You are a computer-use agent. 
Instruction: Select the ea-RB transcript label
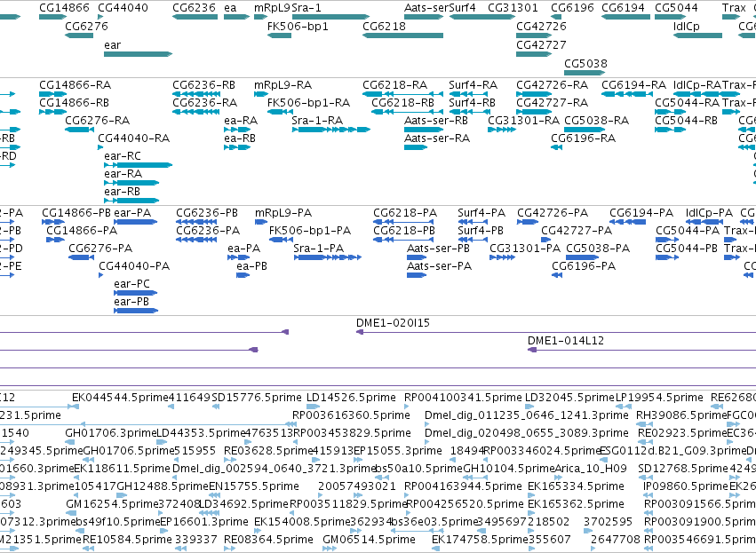pyautogui.click(x=240, y=138)
